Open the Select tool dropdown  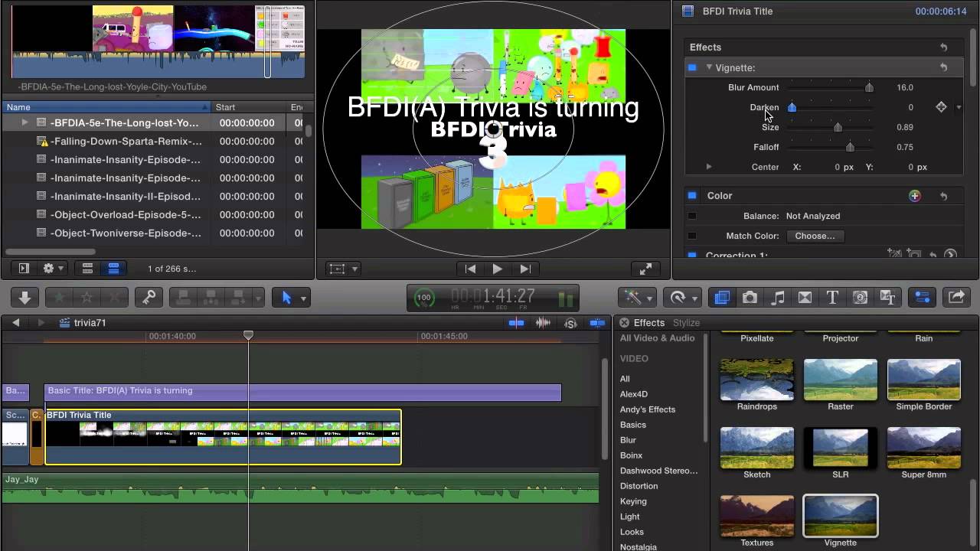(x=303, y=298)
